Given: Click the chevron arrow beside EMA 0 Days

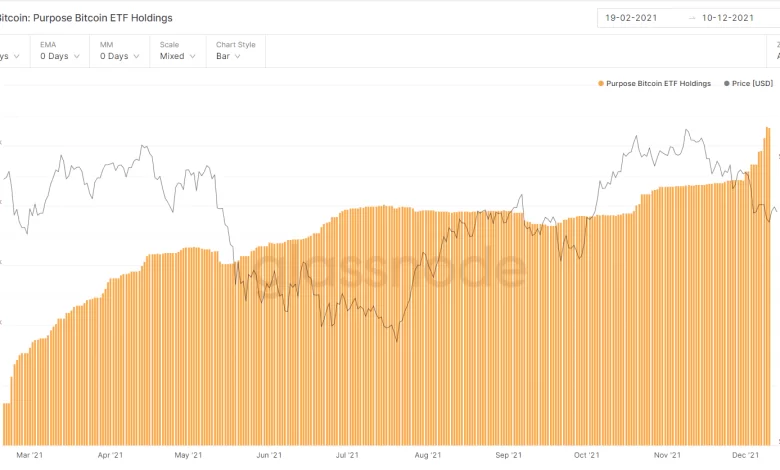Looking at the screenshot, I should point(75,57).
